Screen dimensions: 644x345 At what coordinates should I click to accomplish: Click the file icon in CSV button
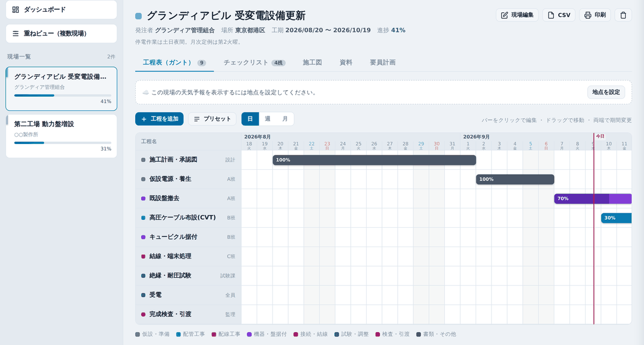(x=551, y=15)
